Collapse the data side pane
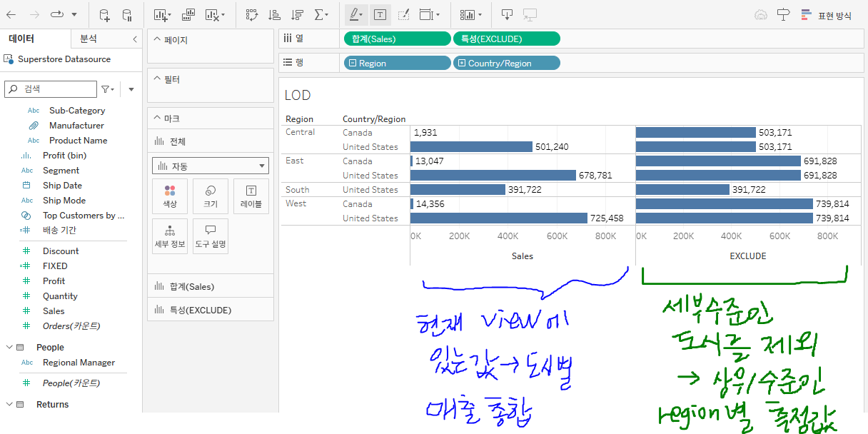This screenshot has height=434, width=868. tap(135, 39)
